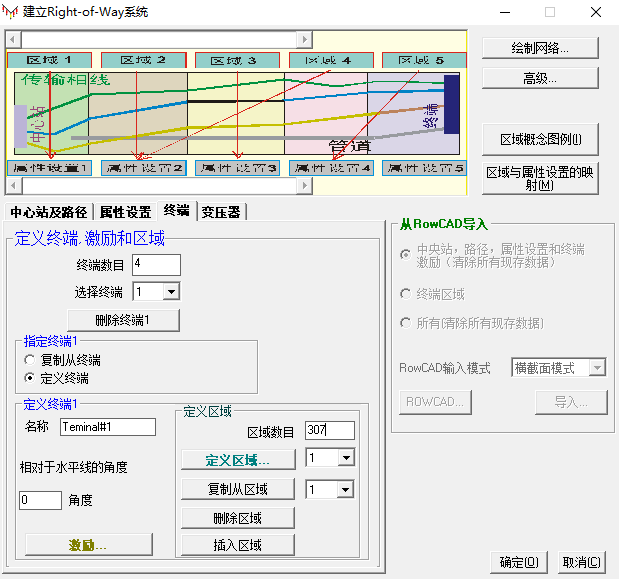
Task: Switch to 变压器 tab
Action: click(220, 211)
